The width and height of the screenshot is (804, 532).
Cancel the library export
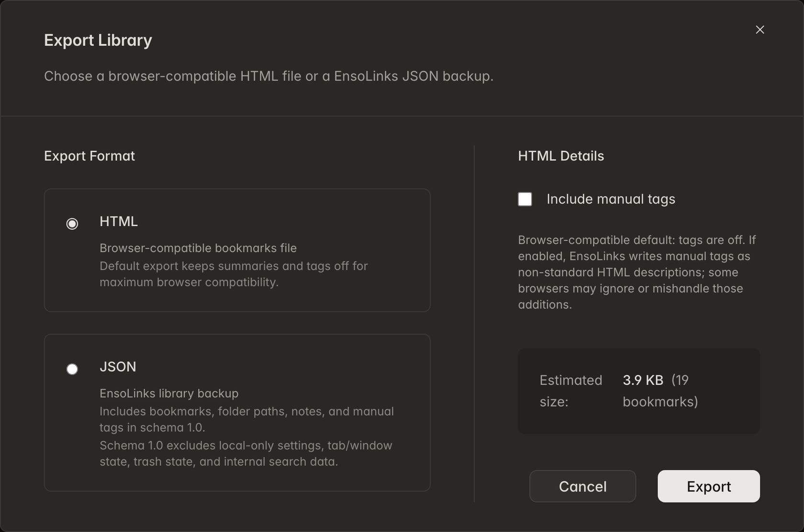[x=582, y=486]
